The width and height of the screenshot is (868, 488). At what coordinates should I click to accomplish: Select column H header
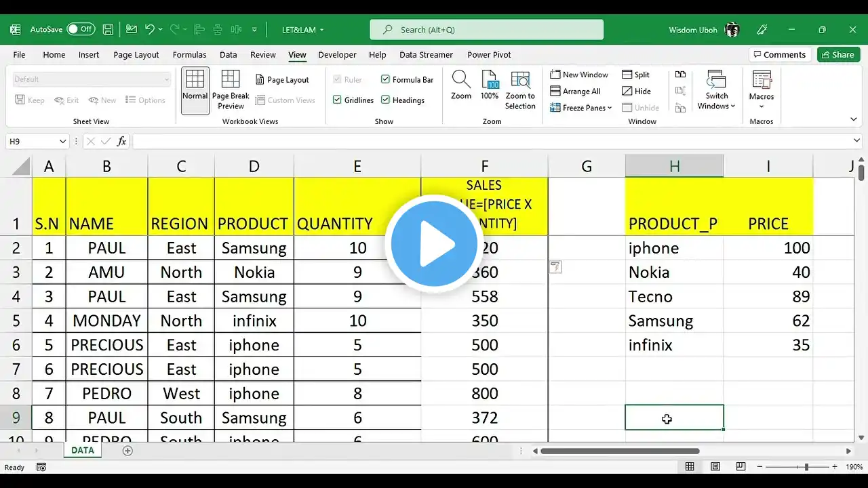(x=674, y=166)
